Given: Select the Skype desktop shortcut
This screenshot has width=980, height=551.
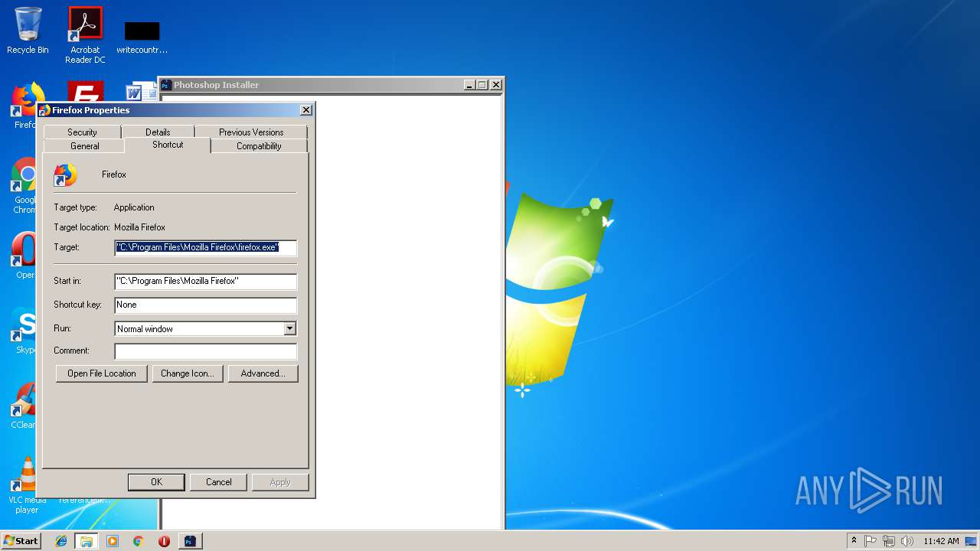Looking at the screenshot, I should [x=23, y=331].
